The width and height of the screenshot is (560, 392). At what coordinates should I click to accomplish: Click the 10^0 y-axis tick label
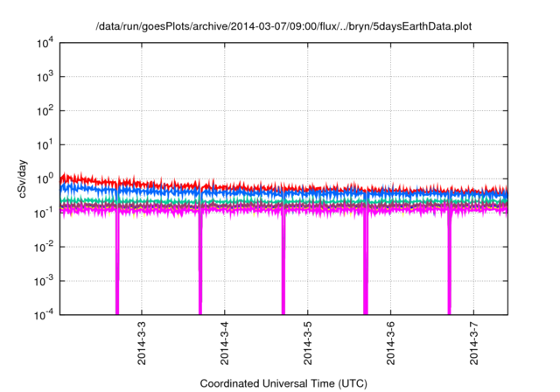(x=45, y=178)
